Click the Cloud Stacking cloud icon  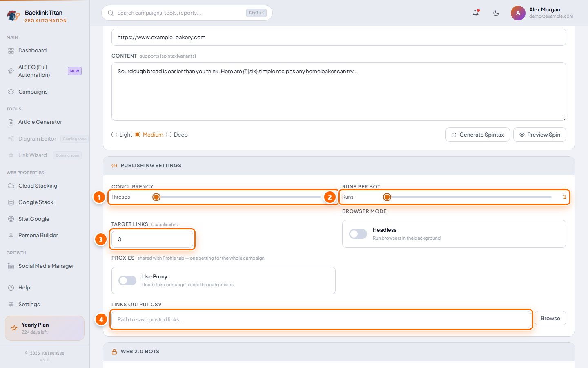click(11, 186)
